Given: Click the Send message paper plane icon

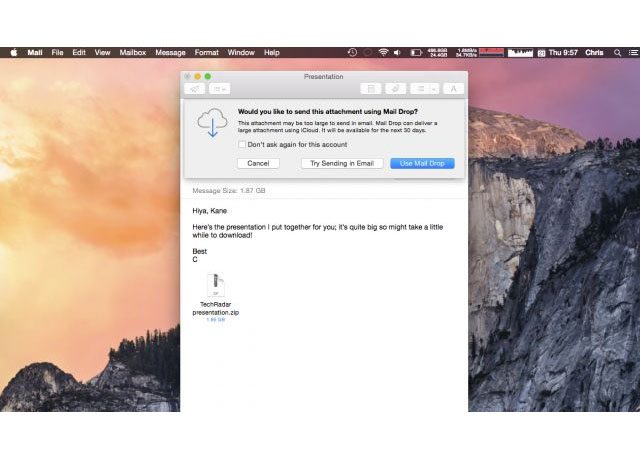Looking at the screenshot, I should [194, 89].
